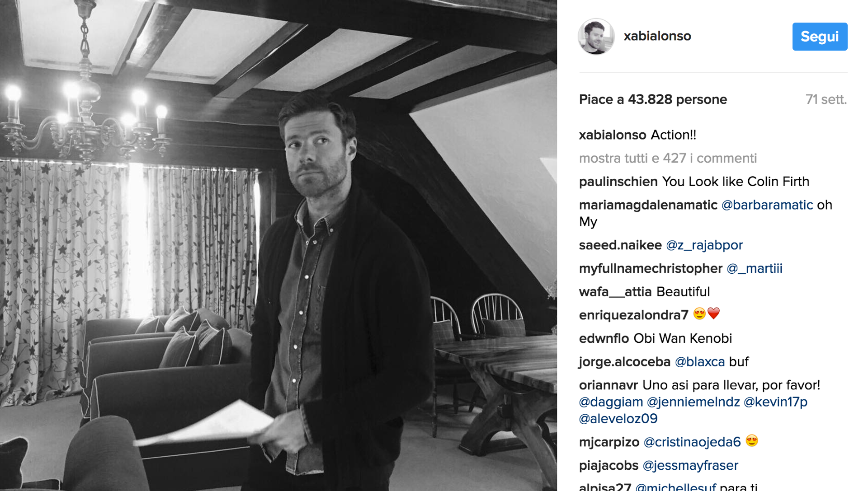Click the black-and-white post photo

point(278,245)
